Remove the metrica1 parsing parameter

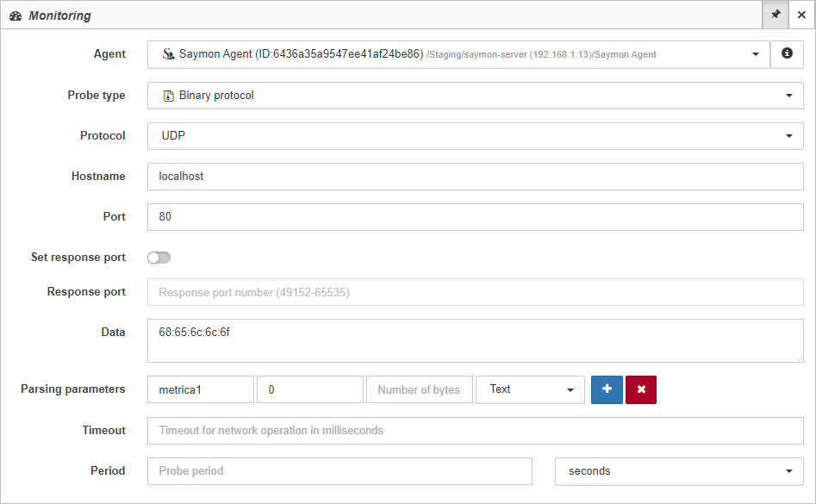641,389
